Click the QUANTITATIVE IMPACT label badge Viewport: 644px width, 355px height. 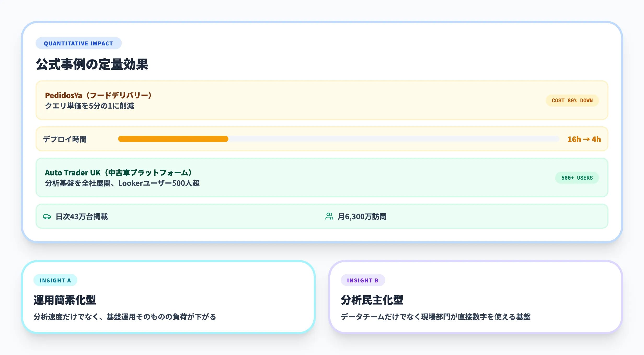click(78, 43)
